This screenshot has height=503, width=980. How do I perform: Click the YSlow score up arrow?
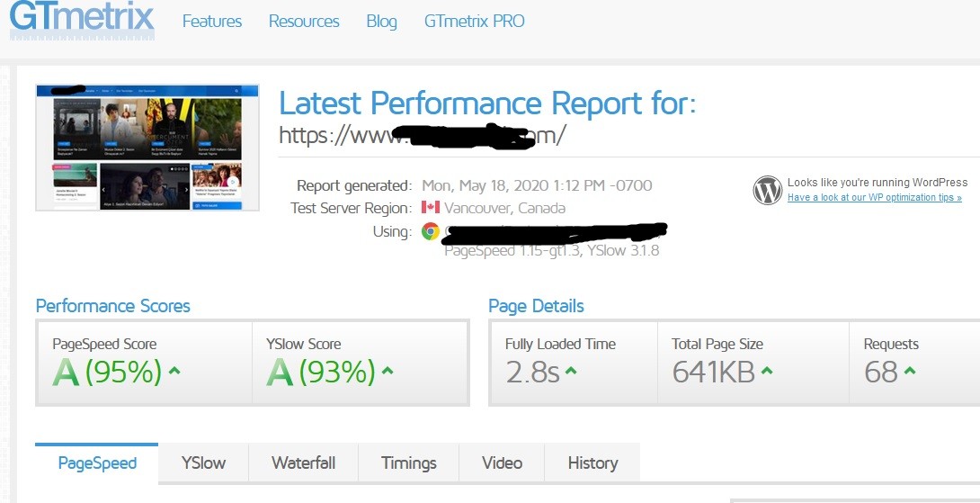[x=388, y=371]
